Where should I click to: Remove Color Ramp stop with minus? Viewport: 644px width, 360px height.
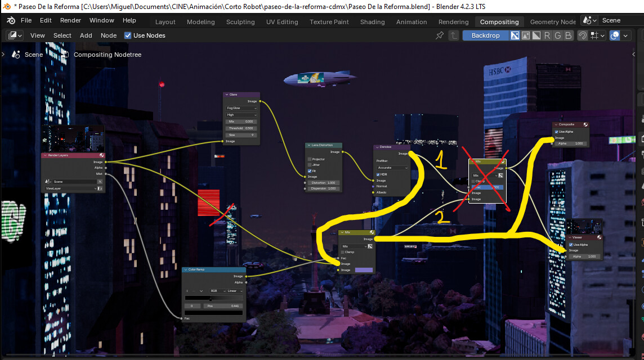tap(194, 291)
